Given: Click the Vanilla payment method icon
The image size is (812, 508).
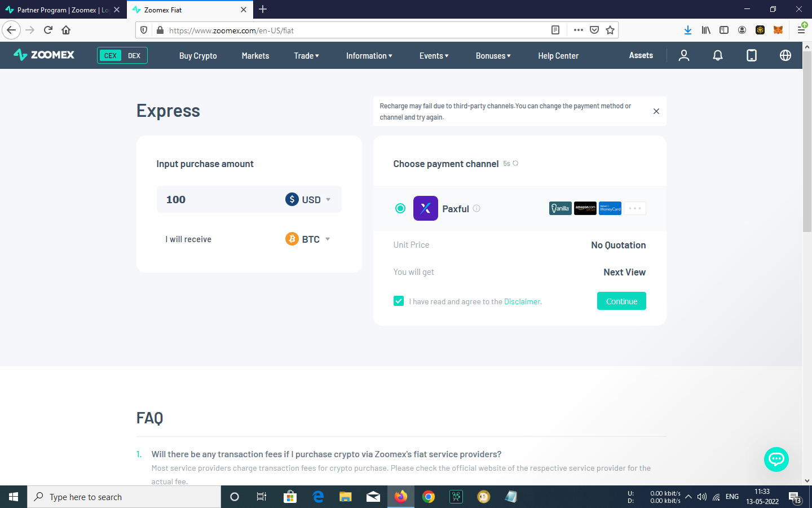Looking at the screenshot, I should [561, 208].
